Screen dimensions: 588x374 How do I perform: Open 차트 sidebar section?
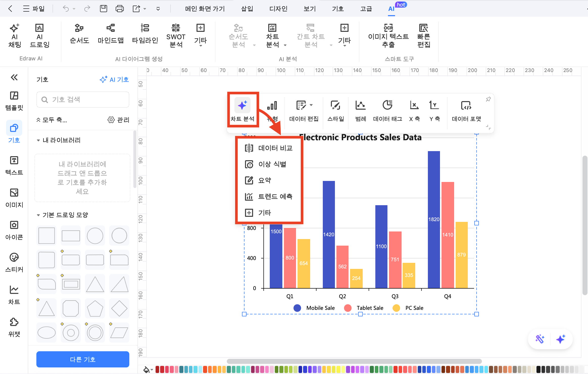pyautogui.click(x=14, y=295)
